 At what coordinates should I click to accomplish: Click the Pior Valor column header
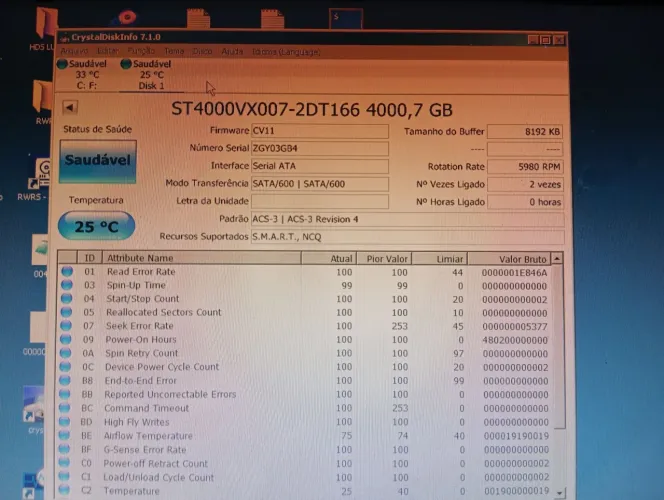(x=385, y=259)
